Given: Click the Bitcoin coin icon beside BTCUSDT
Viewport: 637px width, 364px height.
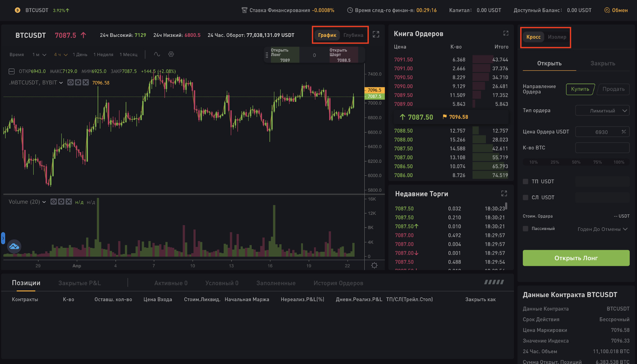Looking at the screenshot, I should point(18,10).
